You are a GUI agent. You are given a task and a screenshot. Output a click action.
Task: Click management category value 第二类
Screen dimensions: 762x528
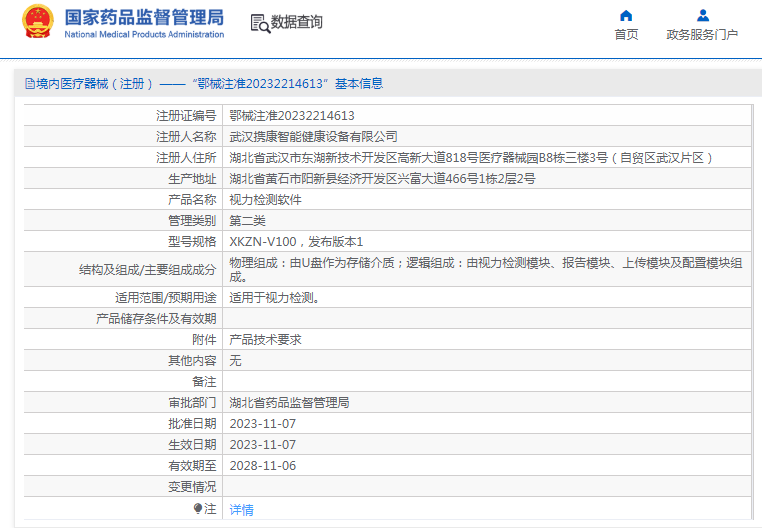(247, 221)
